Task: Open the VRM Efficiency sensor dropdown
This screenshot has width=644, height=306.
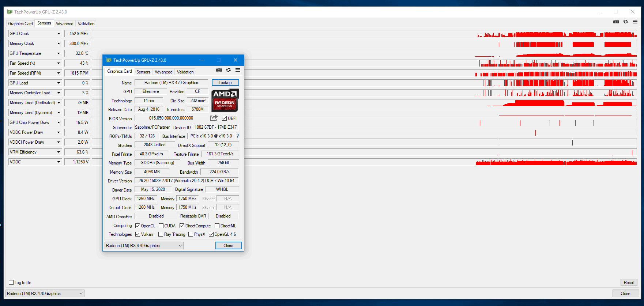Action: click(x=59, y=152)
